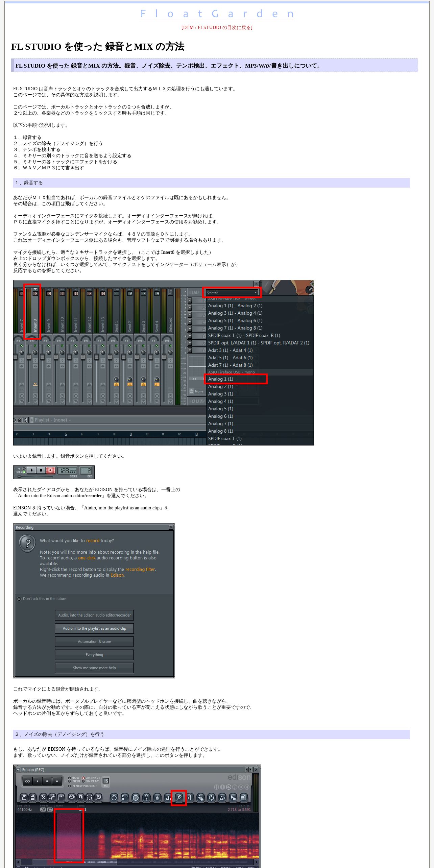Select the Insert 8 mixer track
The image size is (434, 868).
(x=32, y=310)
